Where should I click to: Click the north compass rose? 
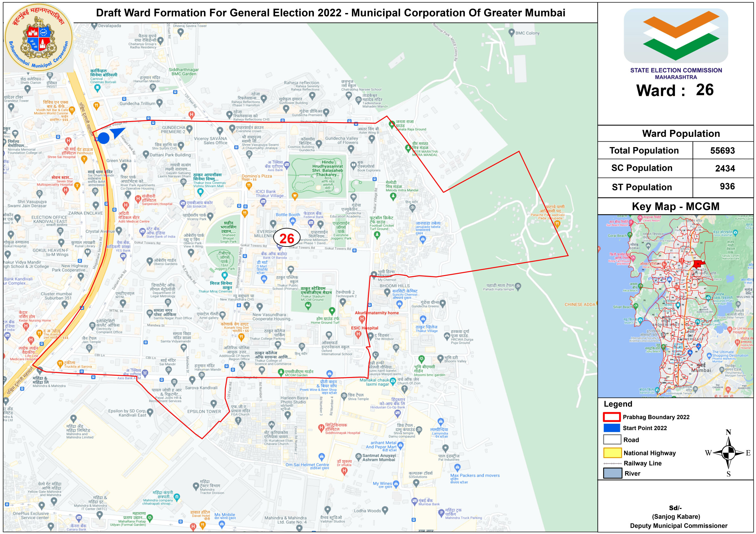[x=728, y=453]
